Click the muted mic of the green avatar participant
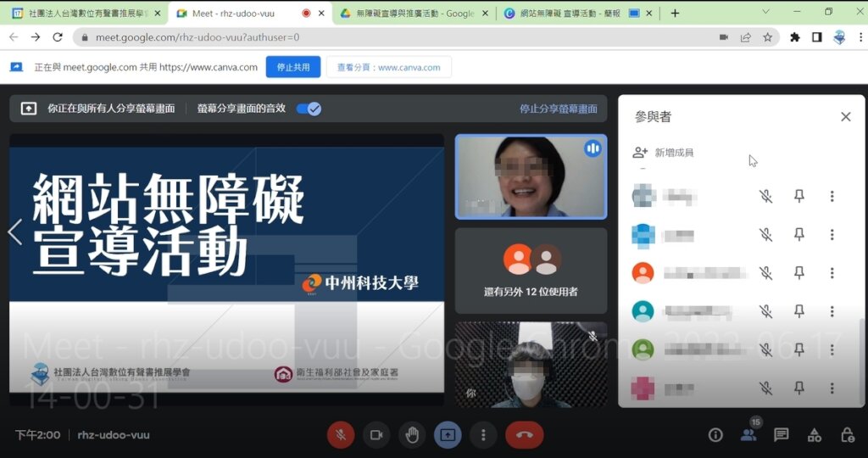The width and height of the screenshot is (868, 458). 765,349
